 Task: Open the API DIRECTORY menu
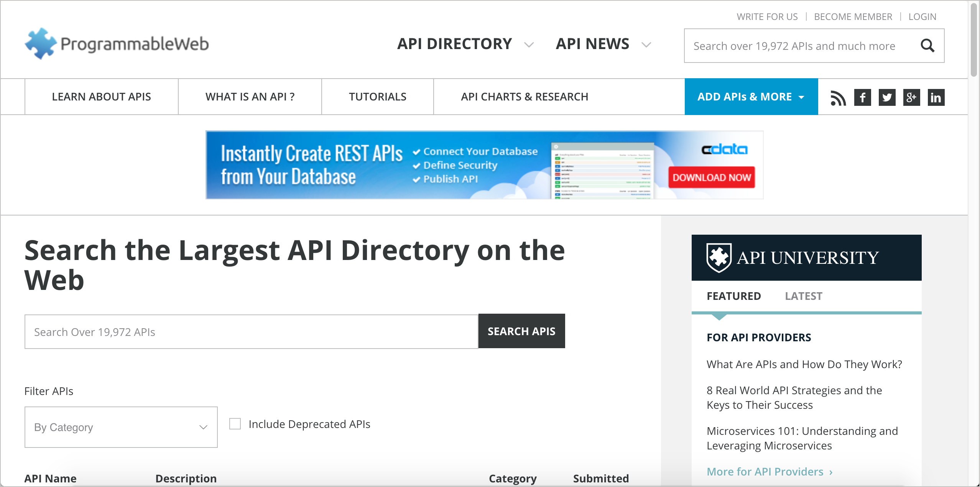(x=455, y=44)
